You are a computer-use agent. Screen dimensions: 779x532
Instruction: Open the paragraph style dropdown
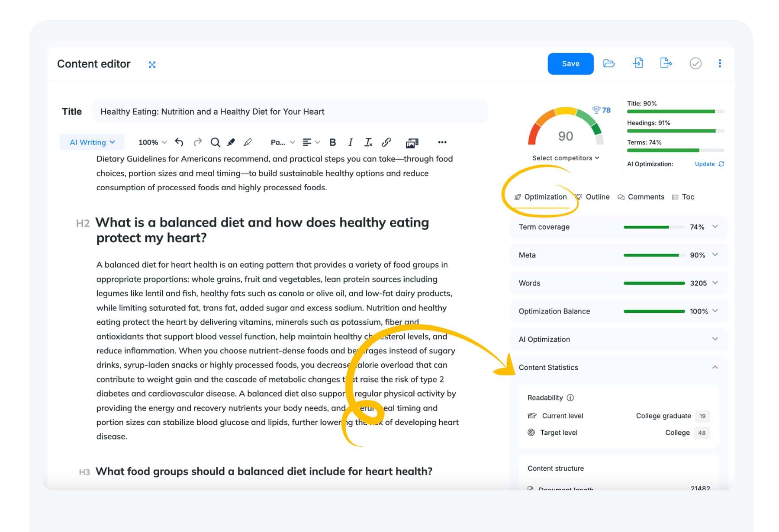point(283,142)
